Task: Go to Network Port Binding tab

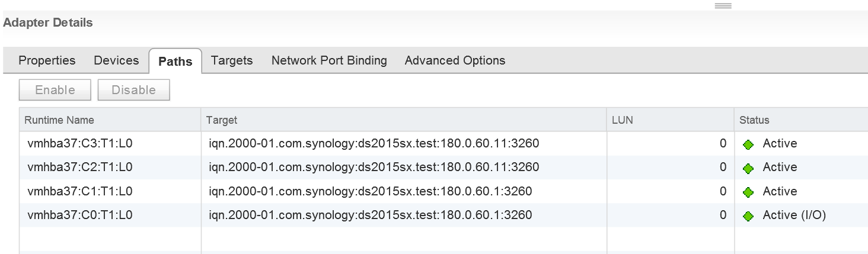Action: tap(329, 60)
